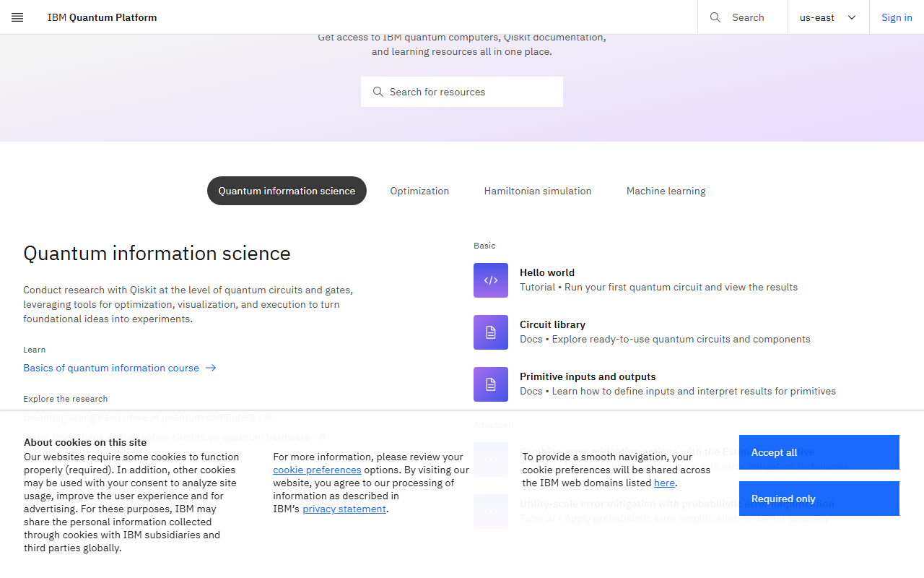Switch to the Optimization tab
The width and height of the screenshot is (924, 578).
(x=419, y=191)
